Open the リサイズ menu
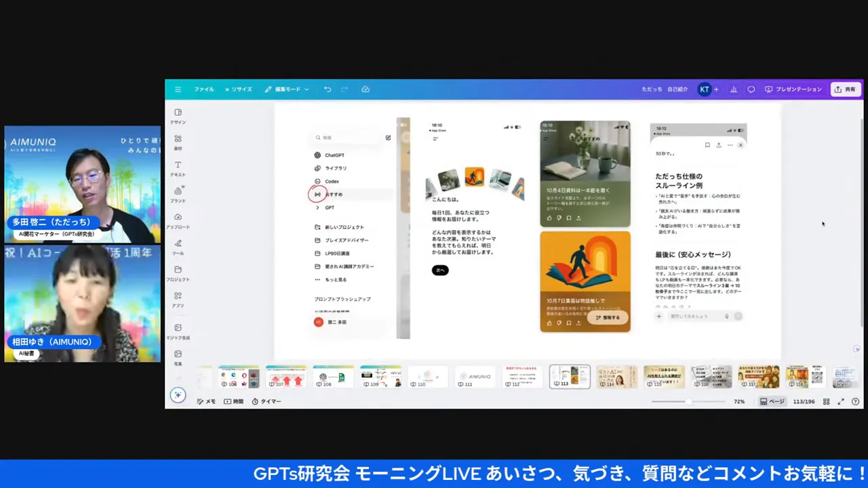Image resolution: width=868 pixels, height=488 pixels. tap(239, 89)
